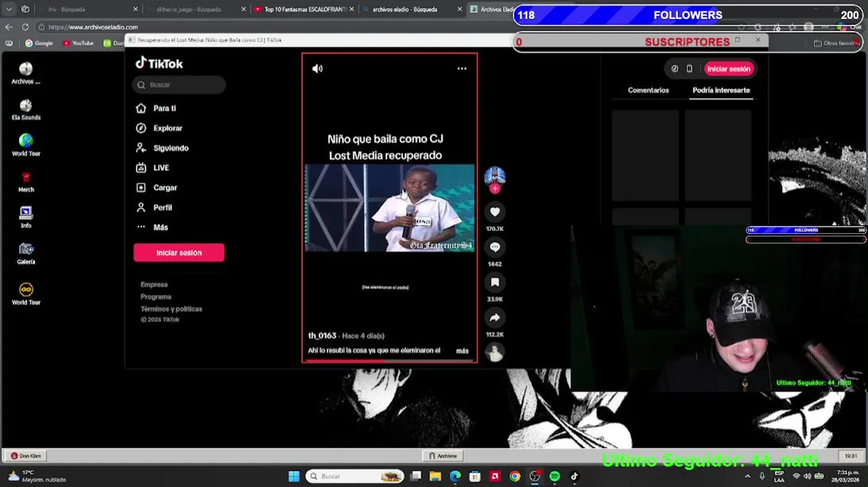Click the red sidebar Iniciar sesión button
The image size is (868, 487).
[x=179, y=252]
